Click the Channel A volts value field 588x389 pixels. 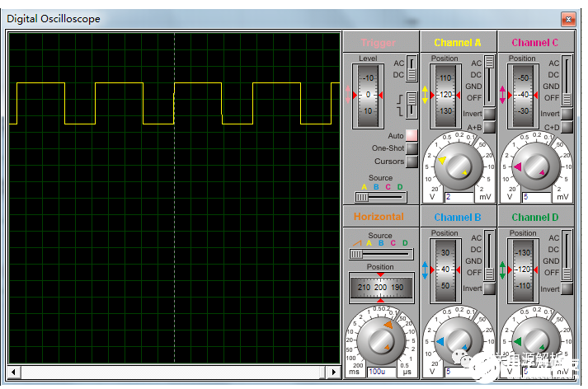click(458, 198)
